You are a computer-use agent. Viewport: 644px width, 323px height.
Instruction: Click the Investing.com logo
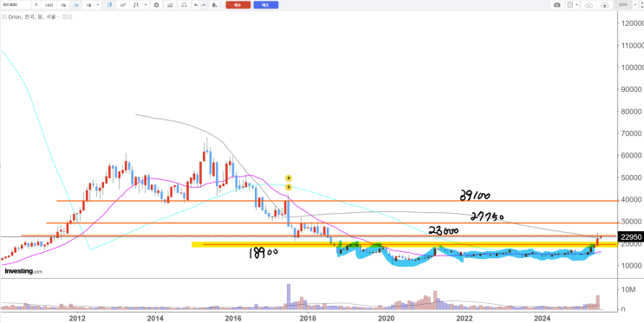click(x=23, y=271)
